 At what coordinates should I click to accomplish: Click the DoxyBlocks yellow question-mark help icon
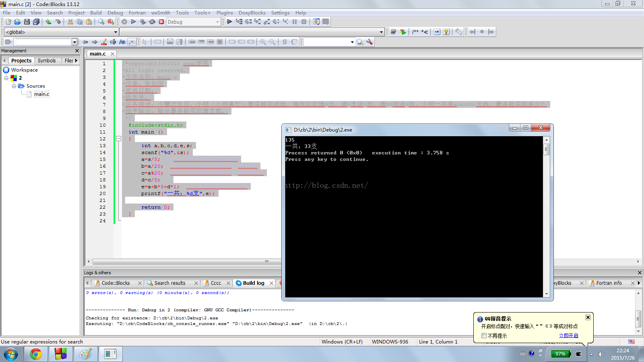point(446,32)
